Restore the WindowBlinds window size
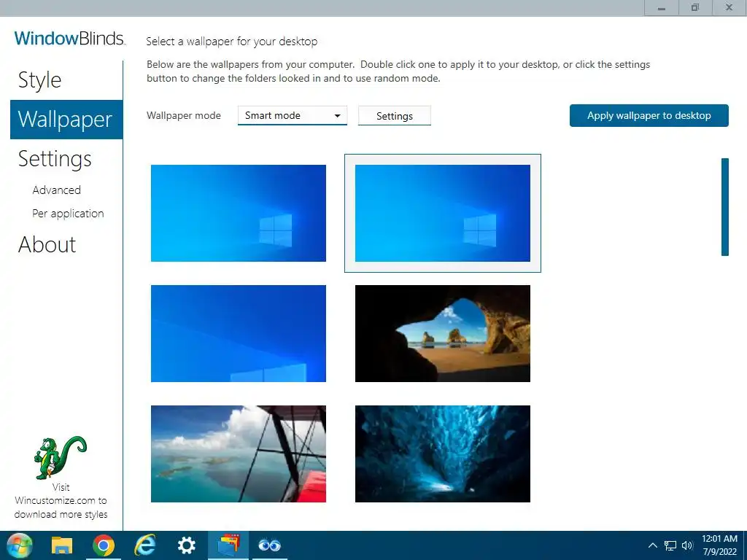Screen dimensions: 747x560 (695, 8)
